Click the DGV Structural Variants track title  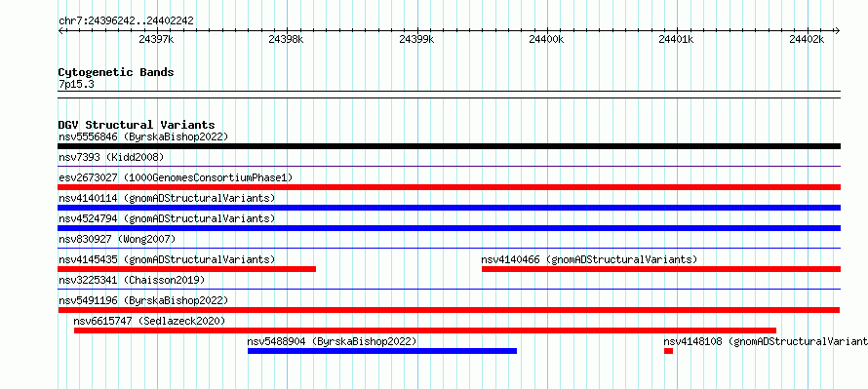coord(137,125)
